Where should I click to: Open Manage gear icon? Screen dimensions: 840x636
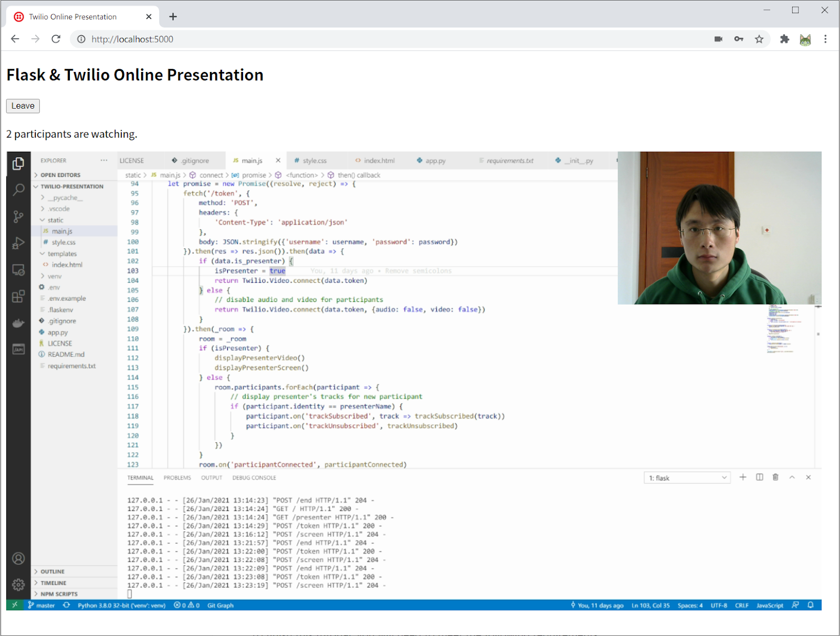tap(18, 585)
